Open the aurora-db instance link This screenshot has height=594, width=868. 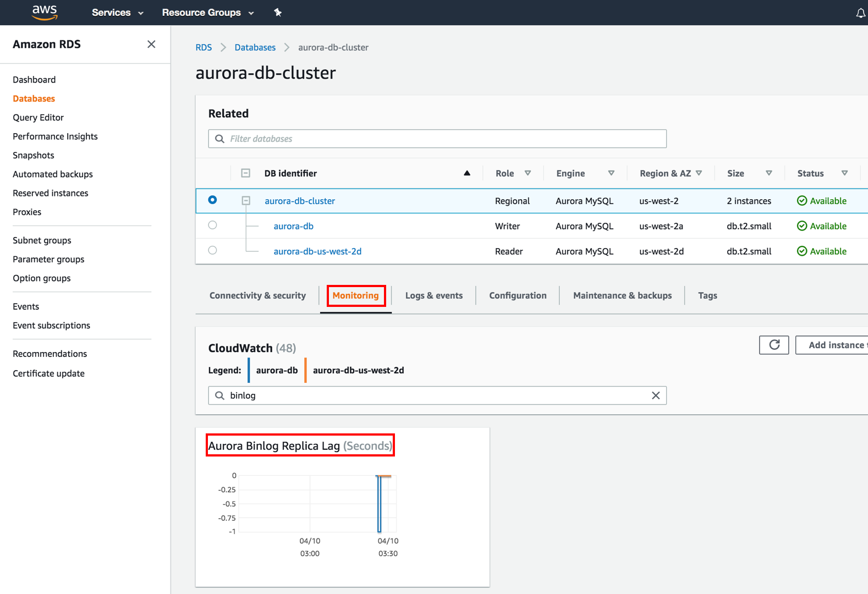coord(294,226)
